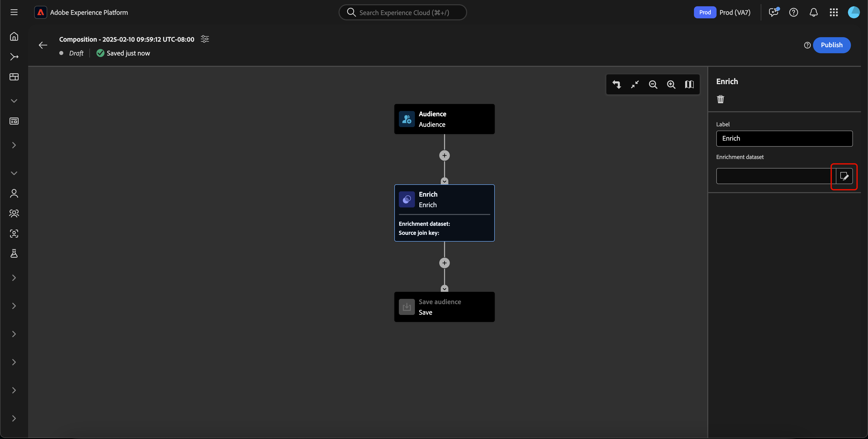Collapse the first expanded sidebar section chevron

[14, 101]
